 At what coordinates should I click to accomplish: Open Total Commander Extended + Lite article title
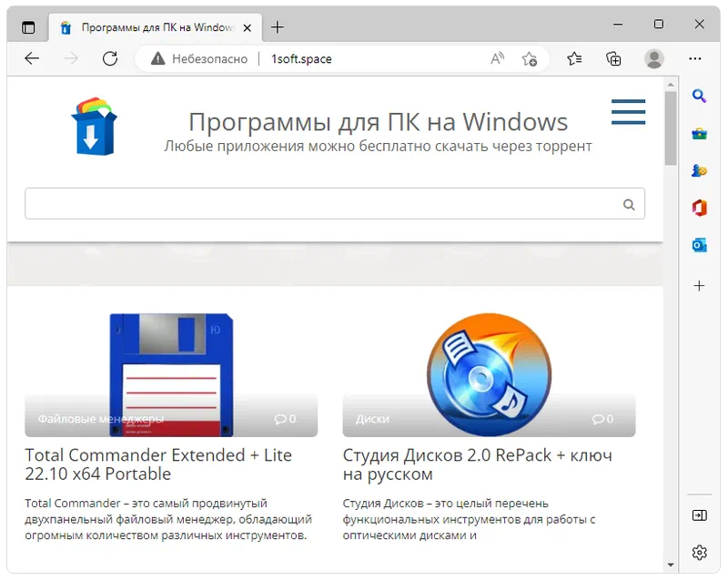point(158,464)
